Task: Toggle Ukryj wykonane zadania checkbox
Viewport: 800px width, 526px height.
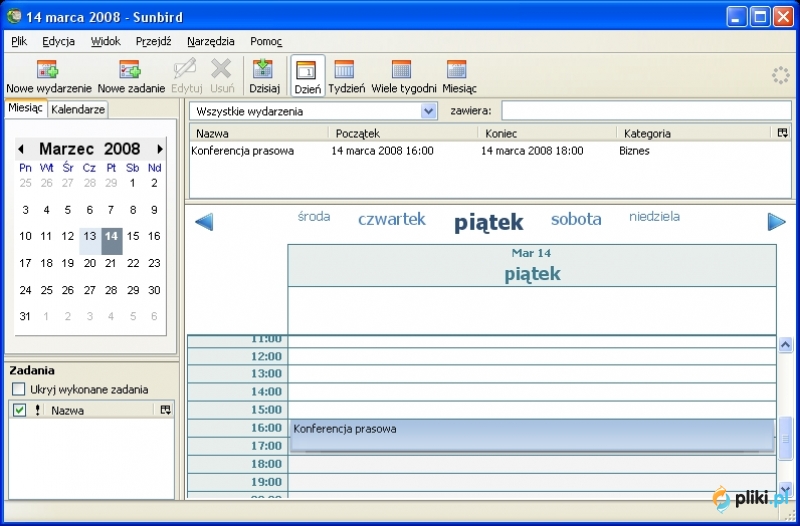Action: 18,389
